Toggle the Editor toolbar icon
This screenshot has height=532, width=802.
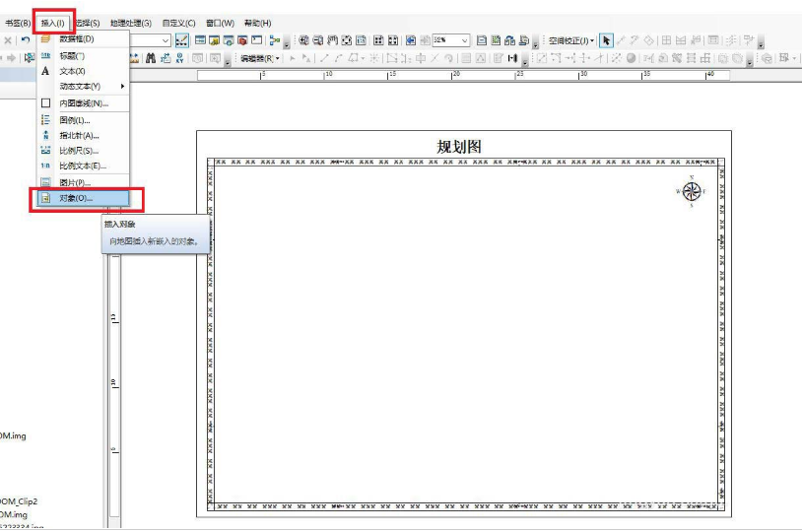pyautogui.click(x=181, y=40)
